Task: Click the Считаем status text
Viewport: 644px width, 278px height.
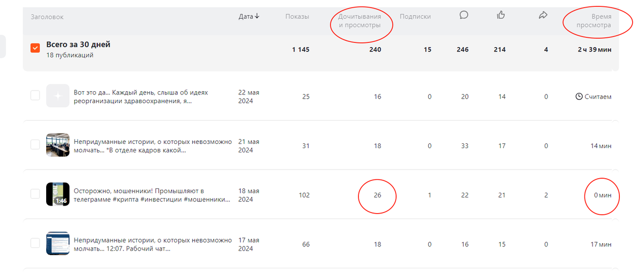Action: [598, 97]
